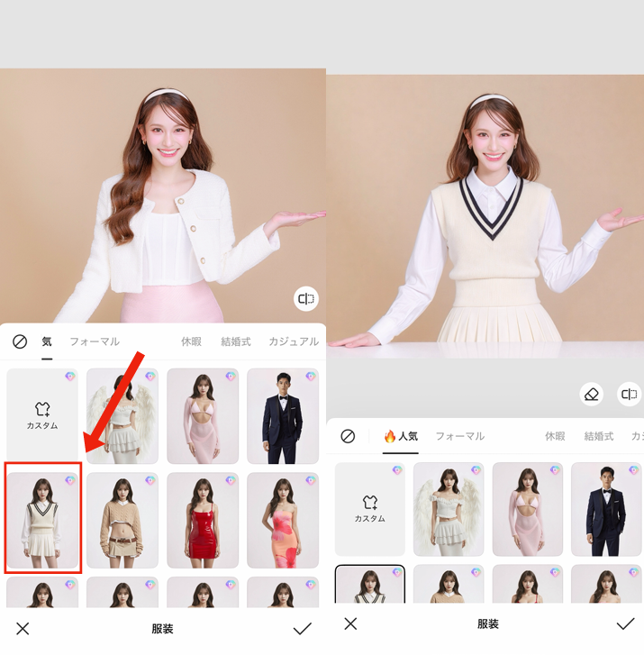Tap the compare icon beside the eraser
Viewport: 644px width, 655px height.
pyautogui.click(x=629, y=395)
